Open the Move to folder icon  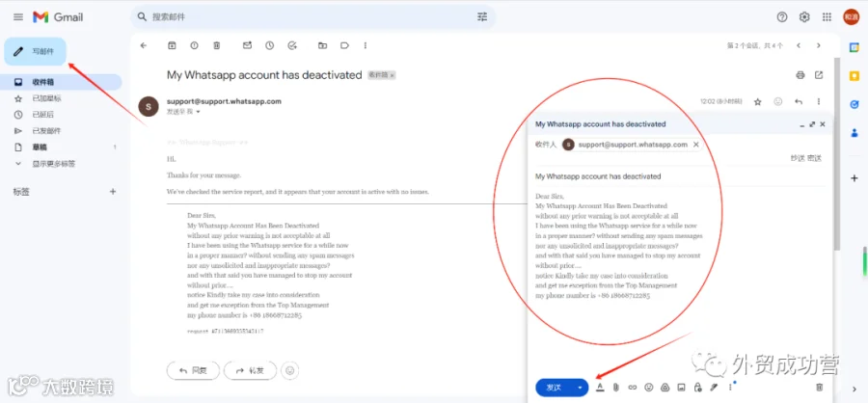[322, 45]
